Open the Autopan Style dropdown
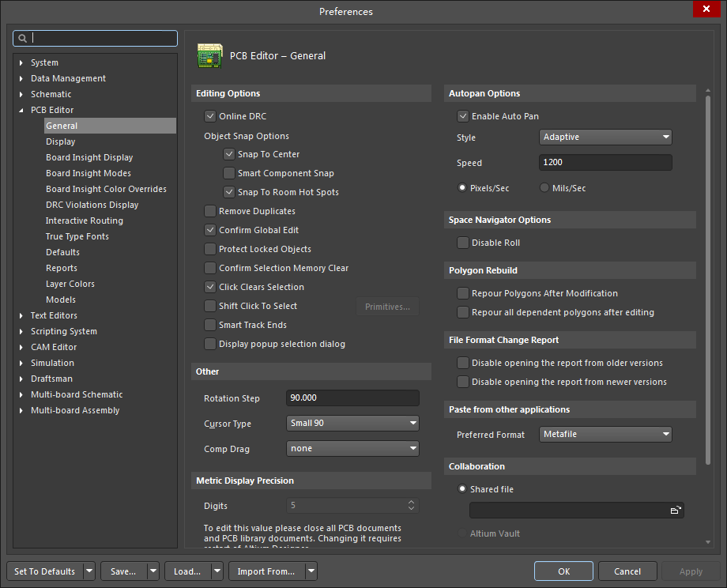The width and height of the screenshot is (727, 588). [605, 137]
